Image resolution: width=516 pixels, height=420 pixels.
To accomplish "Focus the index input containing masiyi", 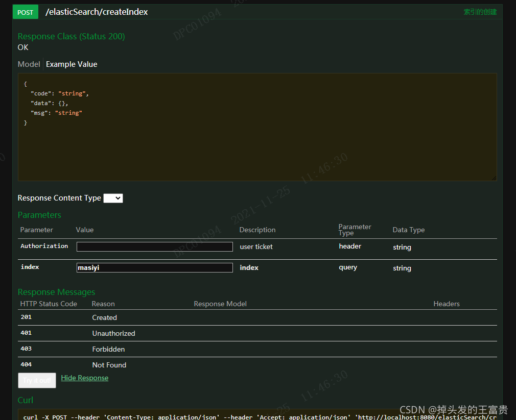I will point(155,267).
